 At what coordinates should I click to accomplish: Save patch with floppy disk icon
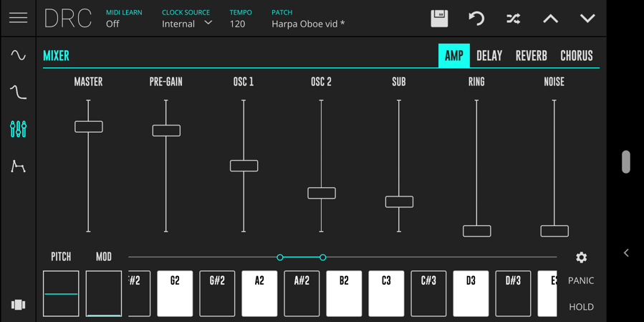pos(439,19)
